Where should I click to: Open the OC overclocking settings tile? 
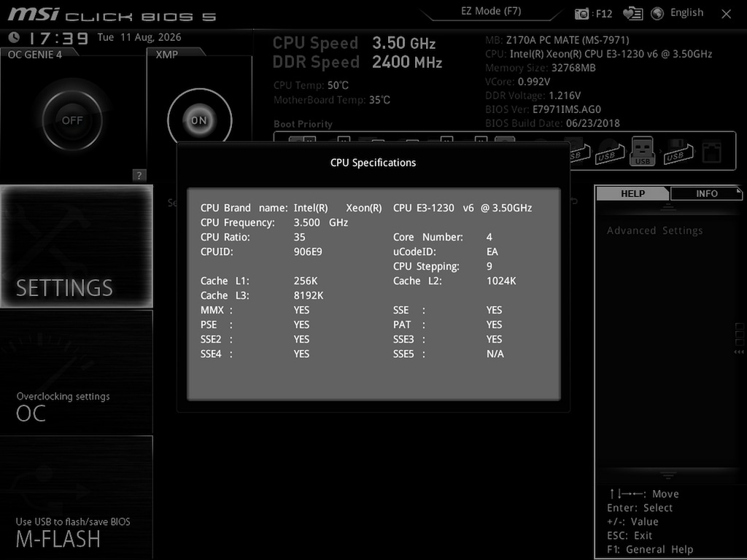click(76, 372)
